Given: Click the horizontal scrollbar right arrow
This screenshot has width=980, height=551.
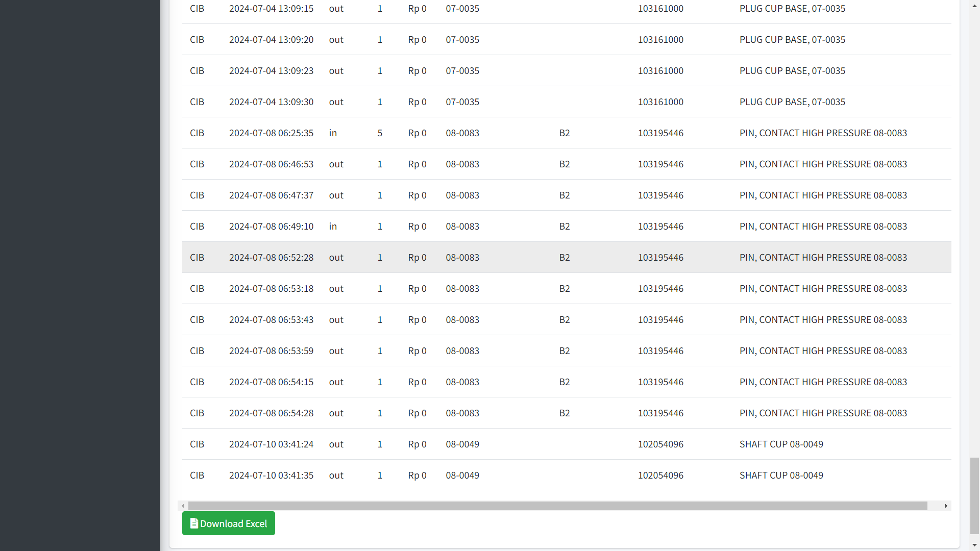Looking at the screenshot, I should tap(945, 506).
